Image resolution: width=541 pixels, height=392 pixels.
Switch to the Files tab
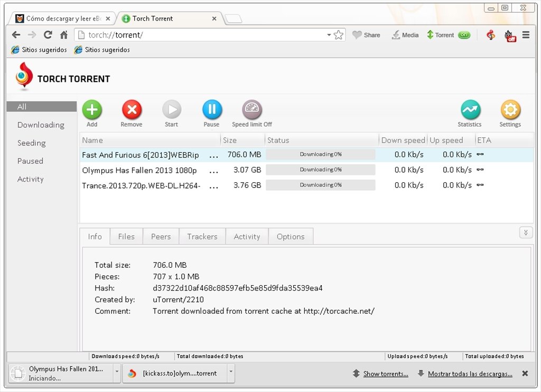point(126,236)
